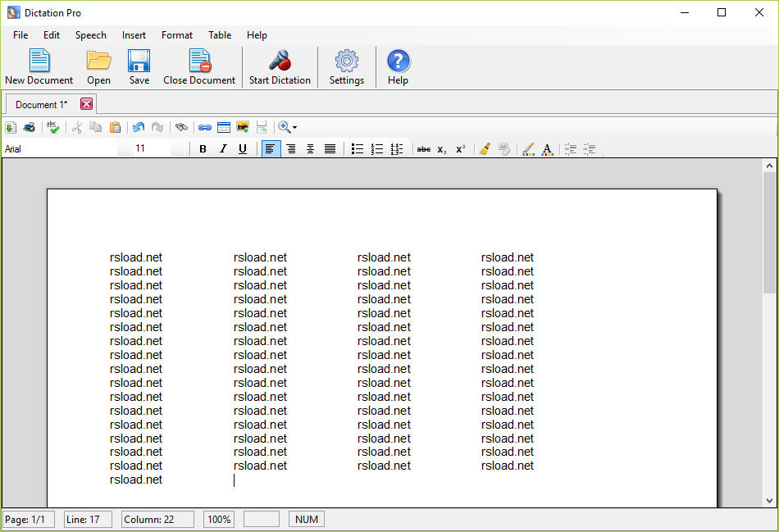Open the Table menu
Screen dimensions: 779x532
pos(220,35)
